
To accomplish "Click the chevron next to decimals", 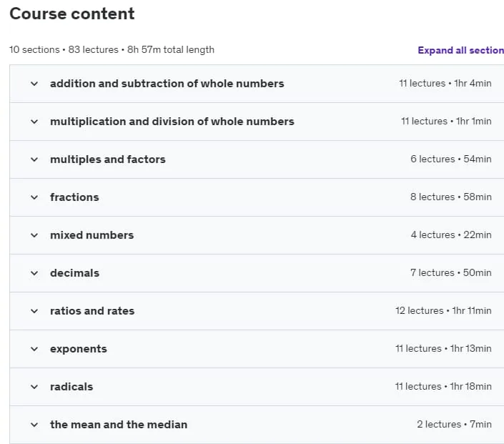I will coord(34,273).
